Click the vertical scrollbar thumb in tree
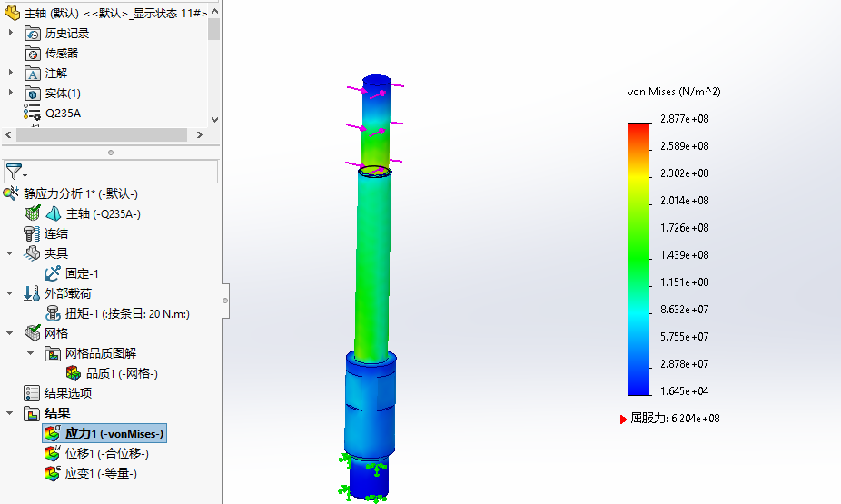The image size is (841, 504). click(x=214, y=29)
